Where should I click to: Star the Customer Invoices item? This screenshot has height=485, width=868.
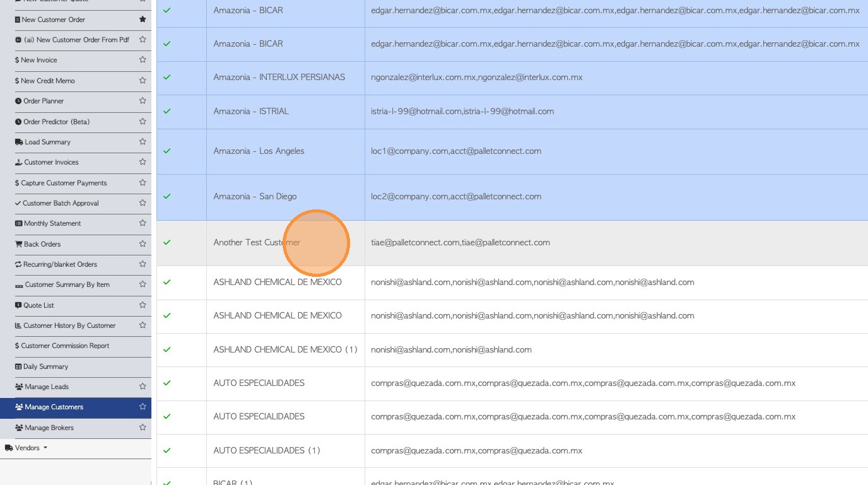[x=143, y=162]
